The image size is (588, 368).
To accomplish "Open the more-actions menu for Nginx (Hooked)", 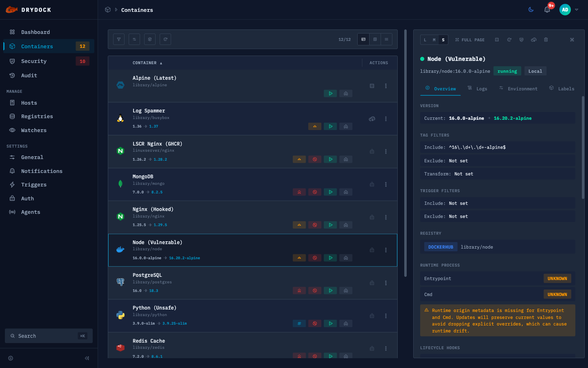I will 386,218.
